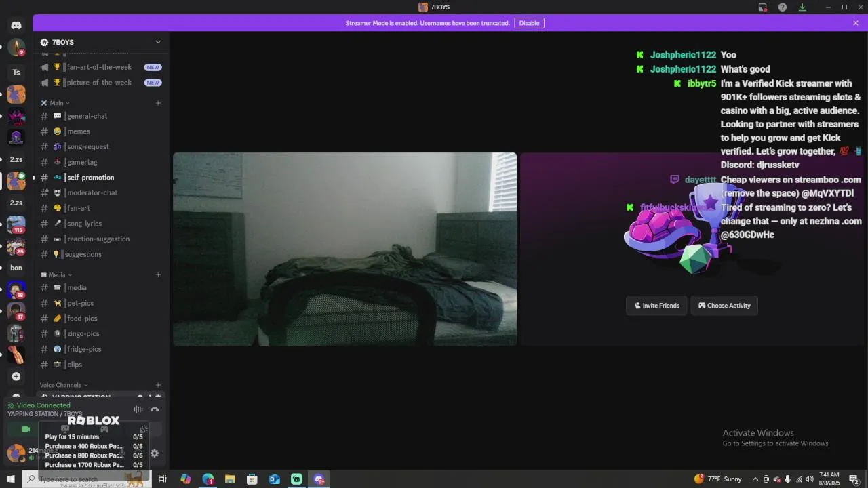The width and height of the screenshot is (868, 488).
Task: Open song-request channel
Action: (100, 146)
